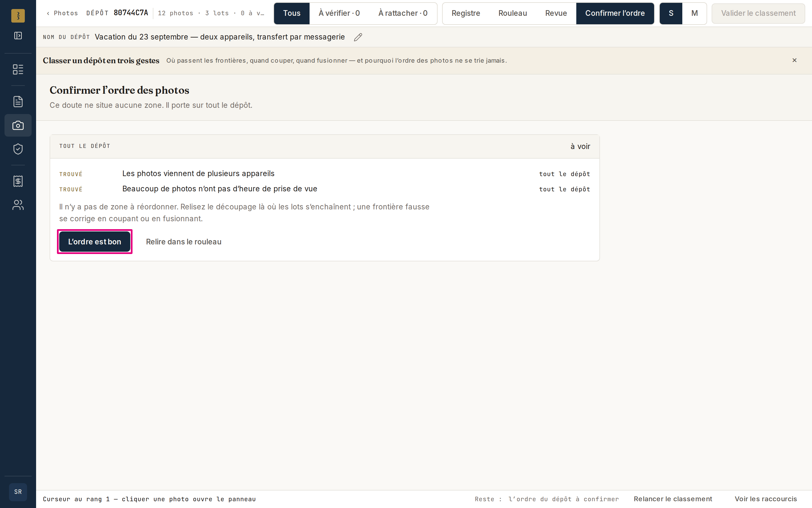The height and width of the screenshot is (508, 812).
Task: Open Voir les raccourcis
Action: [766, 499]
